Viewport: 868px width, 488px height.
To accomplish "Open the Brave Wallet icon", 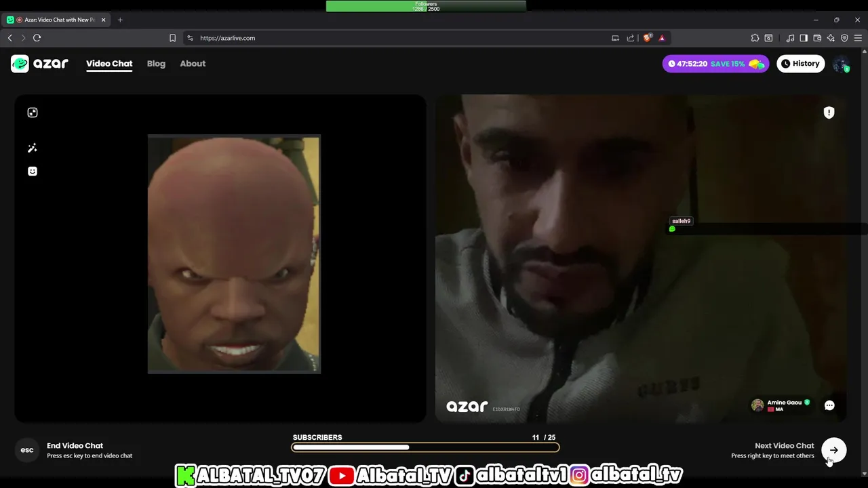I will pos(817,38).
